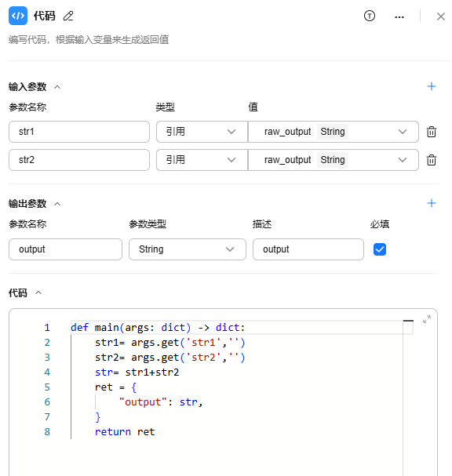Open the three-dot more options menu
The height and width of the screenshot is (476, 452).
click(399, 17)
